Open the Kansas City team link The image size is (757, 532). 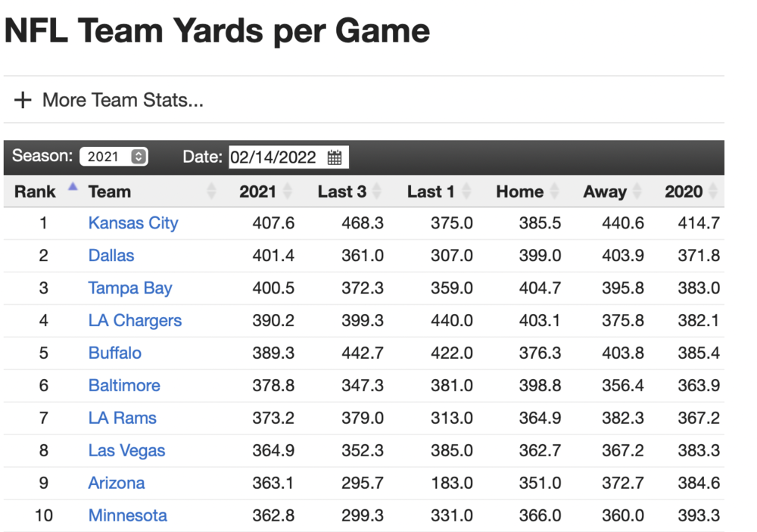pyautogui.click(x=133, y=223)
